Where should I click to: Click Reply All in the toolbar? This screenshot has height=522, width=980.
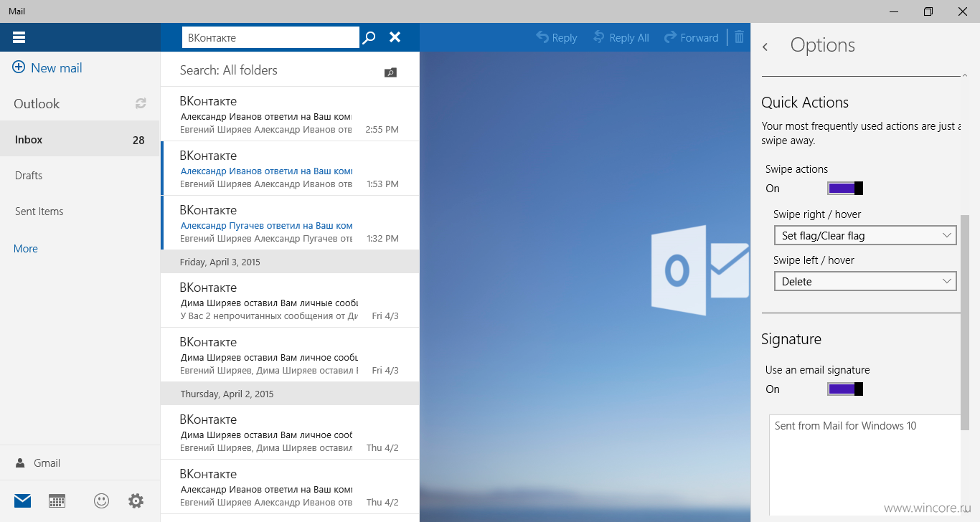pos(621,37)
